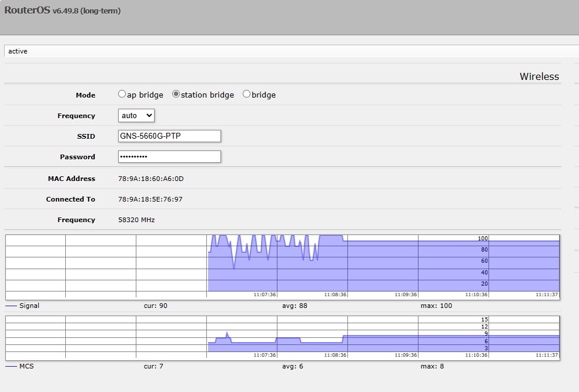Screen dimensions: 579x392
Task: Click the Signal max: 100 reading
Action: pyautogui.click(x=436, y=306)
